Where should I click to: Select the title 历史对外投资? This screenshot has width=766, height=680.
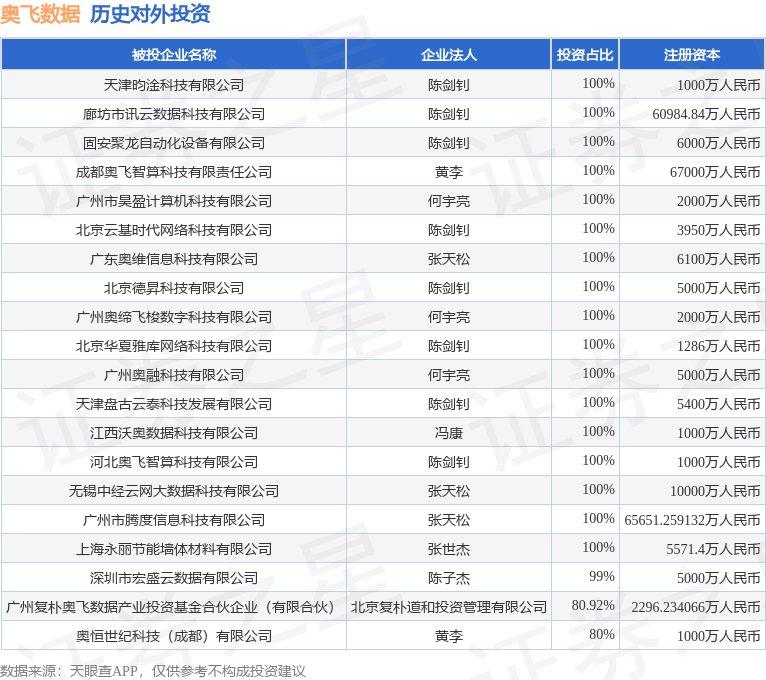pos(150,14)
